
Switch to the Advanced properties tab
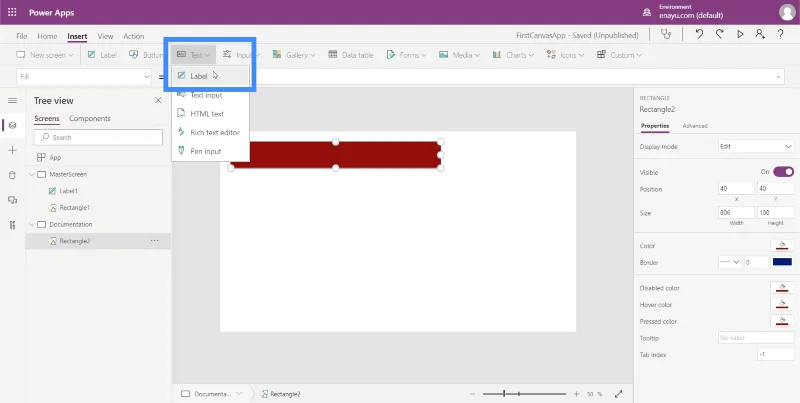[x=695, y=126]
